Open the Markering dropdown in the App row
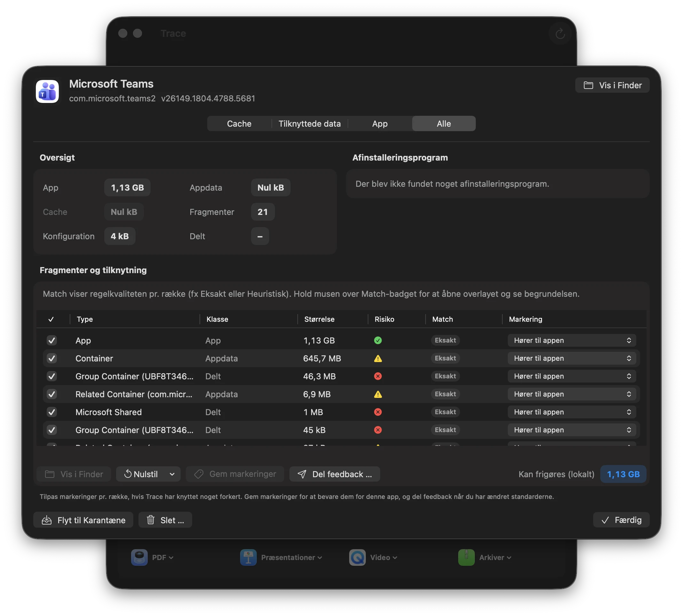Screen dimensions: 683x616 [571, 340]
